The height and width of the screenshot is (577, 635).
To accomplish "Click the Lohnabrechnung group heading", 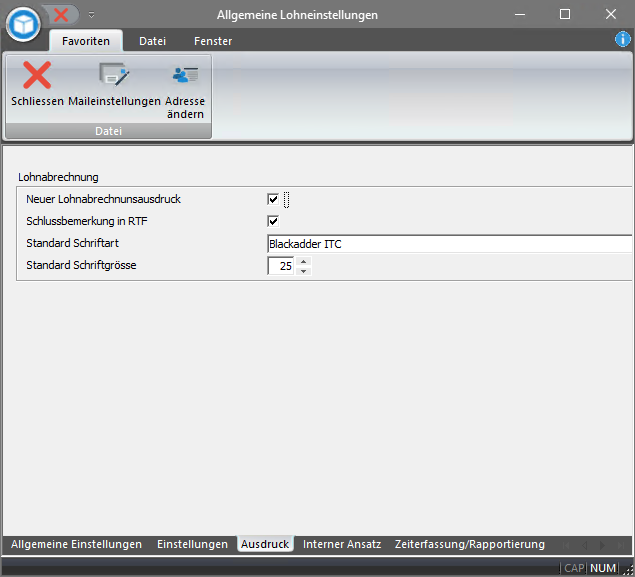I will 58,177.
